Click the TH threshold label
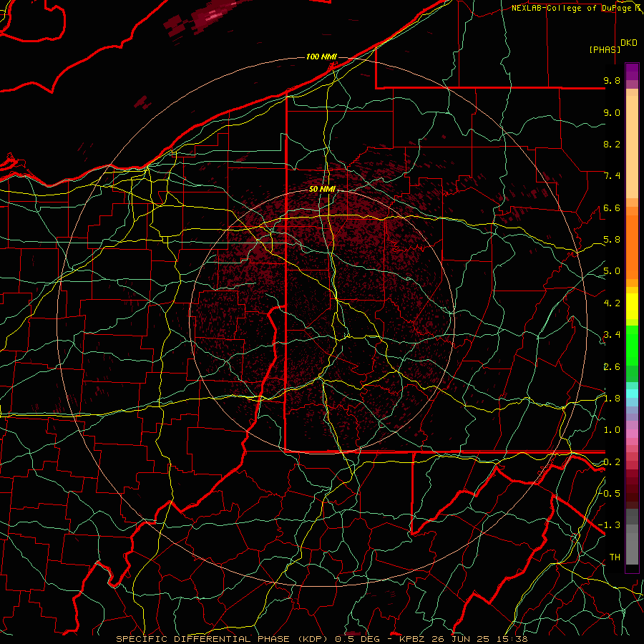 [x=615, y=557]
